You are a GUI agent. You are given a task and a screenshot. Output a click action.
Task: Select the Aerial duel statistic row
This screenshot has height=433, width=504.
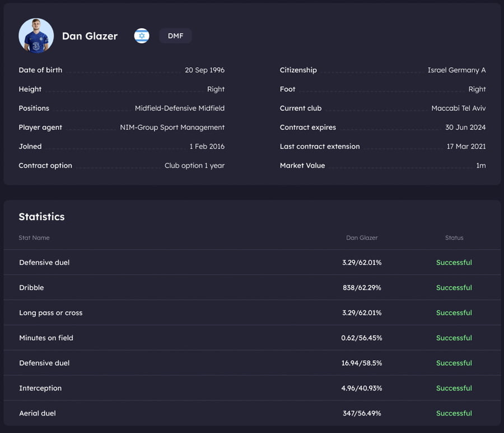(x=252, y=413)
